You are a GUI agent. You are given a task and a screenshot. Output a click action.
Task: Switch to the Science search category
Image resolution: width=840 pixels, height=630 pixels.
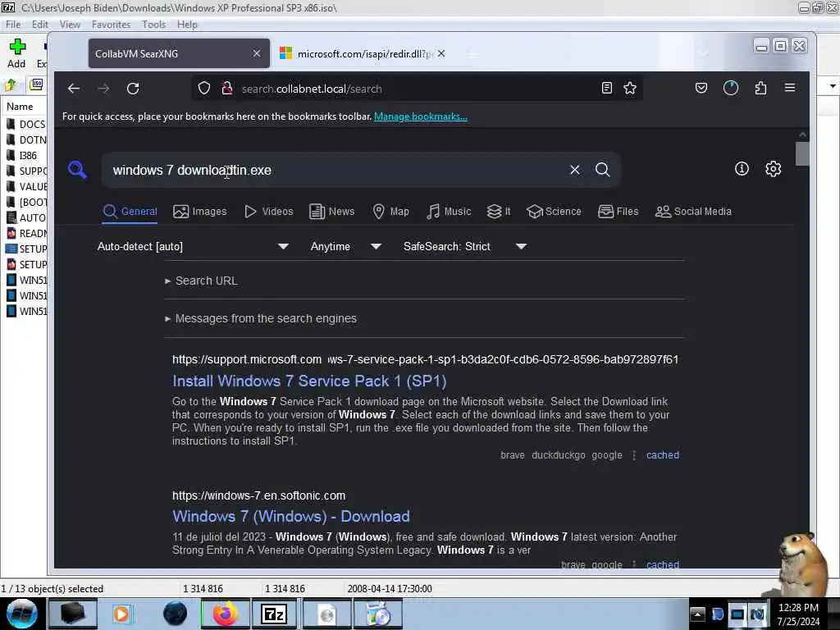[554, 211]
